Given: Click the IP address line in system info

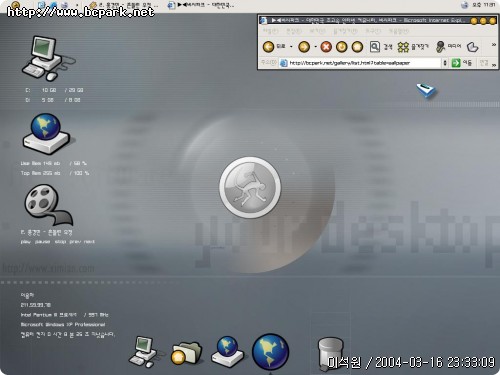Looking at the screenshot, I should coord(36,305).
